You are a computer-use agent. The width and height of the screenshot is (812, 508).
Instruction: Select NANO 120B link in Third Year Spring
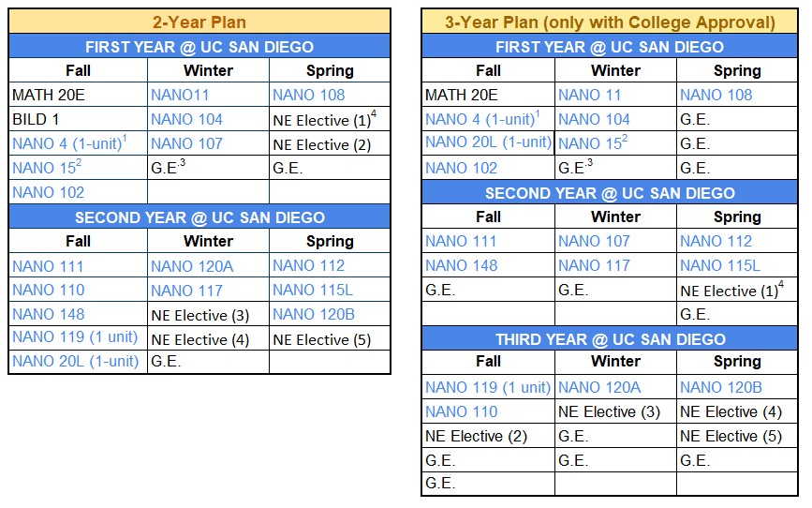point(721,387)
